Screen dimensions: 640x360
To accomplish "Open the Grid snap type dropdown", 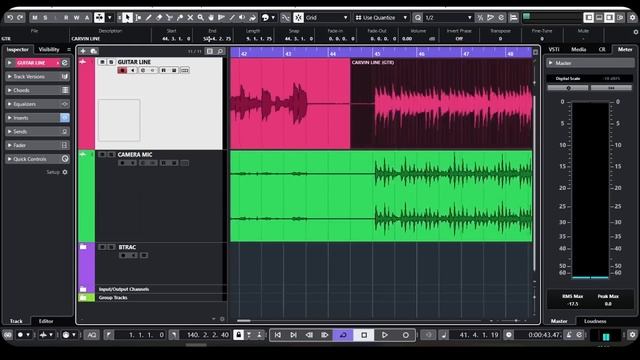I will click(327, 18).
